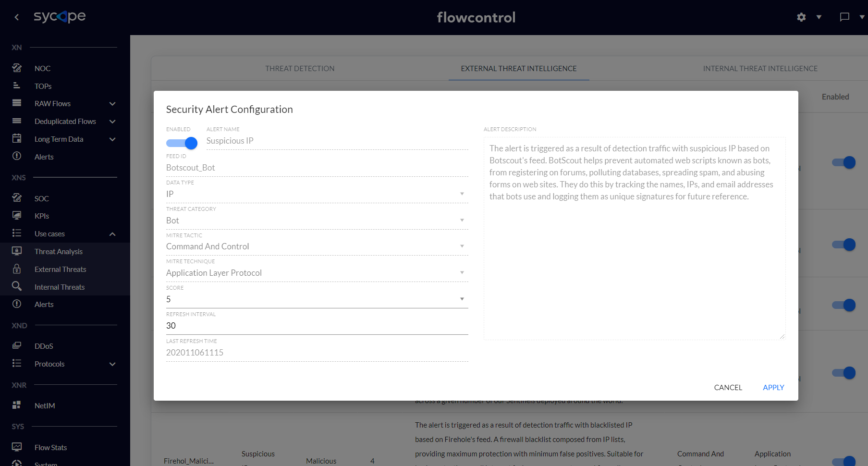
Task: Click the Threat Analysis icon
Action: tap(17, 251)
